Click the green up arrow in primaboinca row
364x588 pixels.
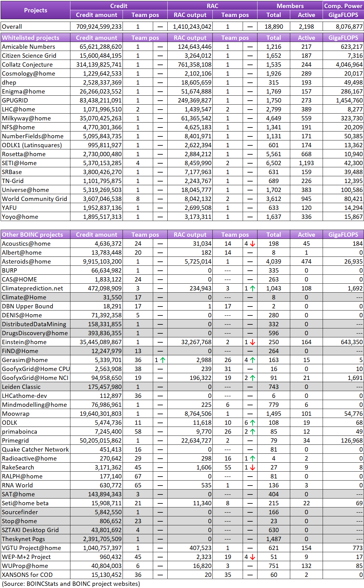tap(253, 432)
